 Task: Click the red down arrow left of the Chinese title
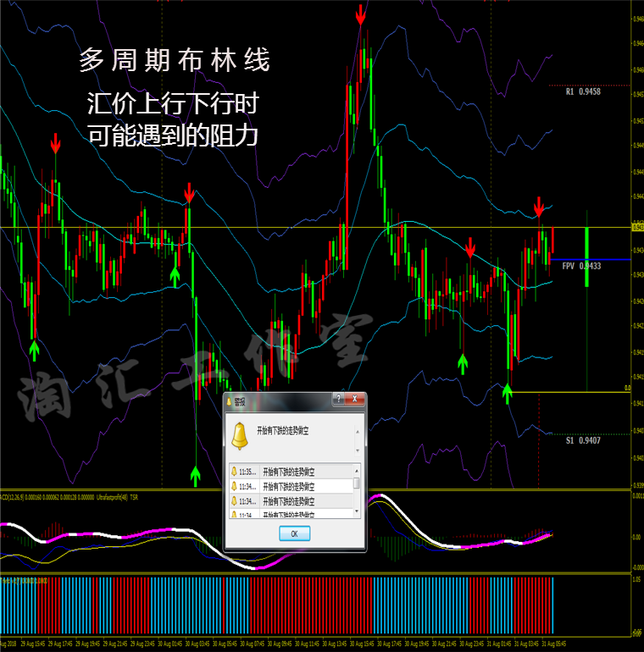pyautogui.click(x=56, y=143)
